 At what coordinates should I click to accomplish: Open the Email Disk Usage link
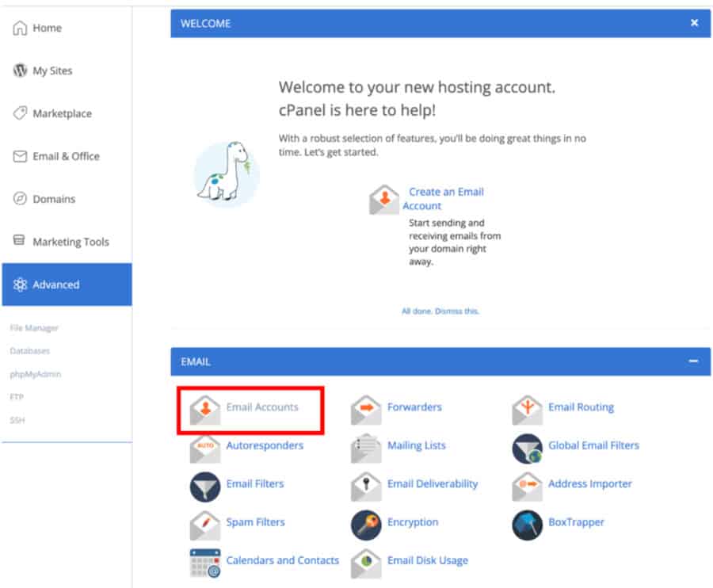pos(428,560)
